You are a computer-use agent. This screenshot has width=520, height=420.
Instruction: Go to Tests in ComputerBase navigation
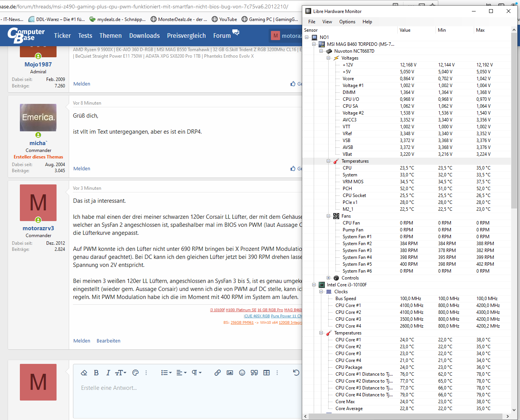[85, 36]
